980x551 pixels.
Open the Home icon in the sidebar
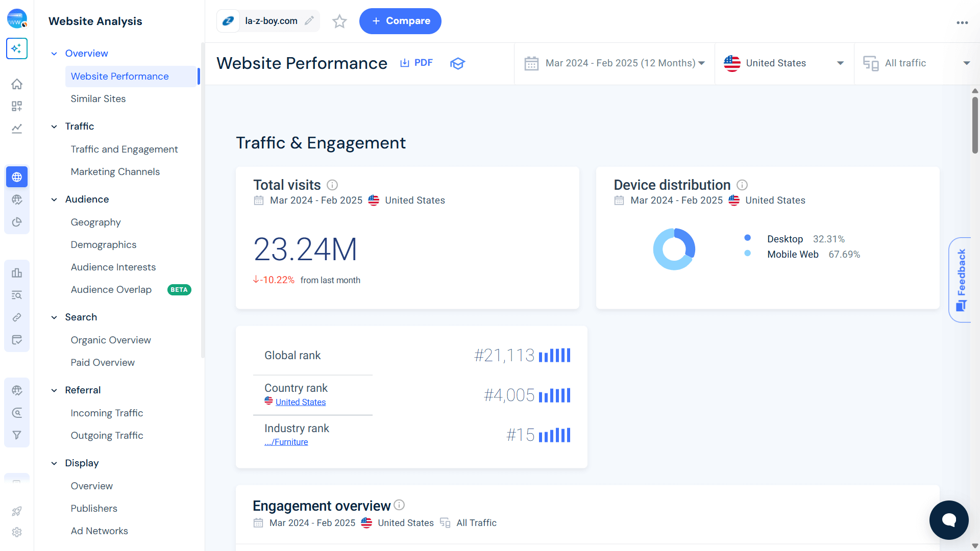coord(17,84)
